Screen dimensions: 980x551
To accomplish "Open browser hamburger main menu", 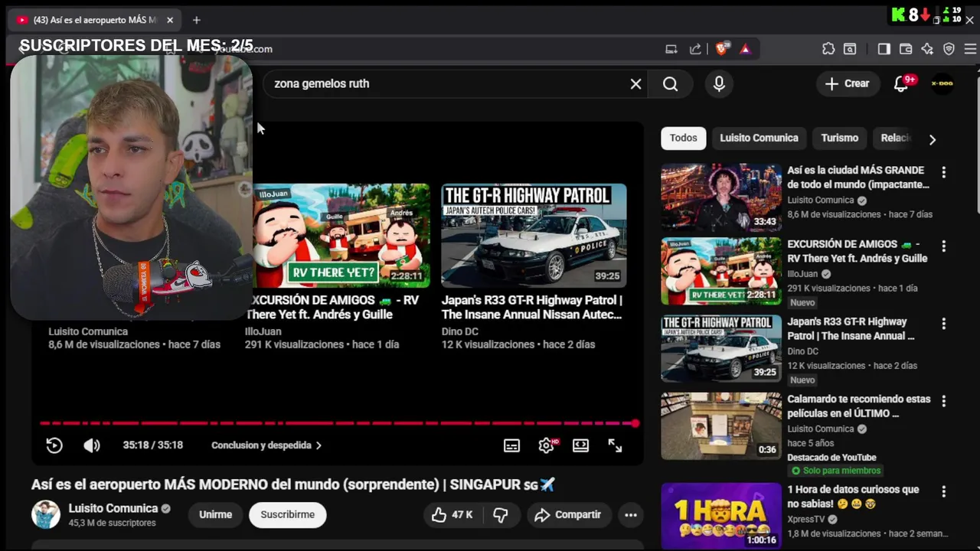I will click(970, 49).
